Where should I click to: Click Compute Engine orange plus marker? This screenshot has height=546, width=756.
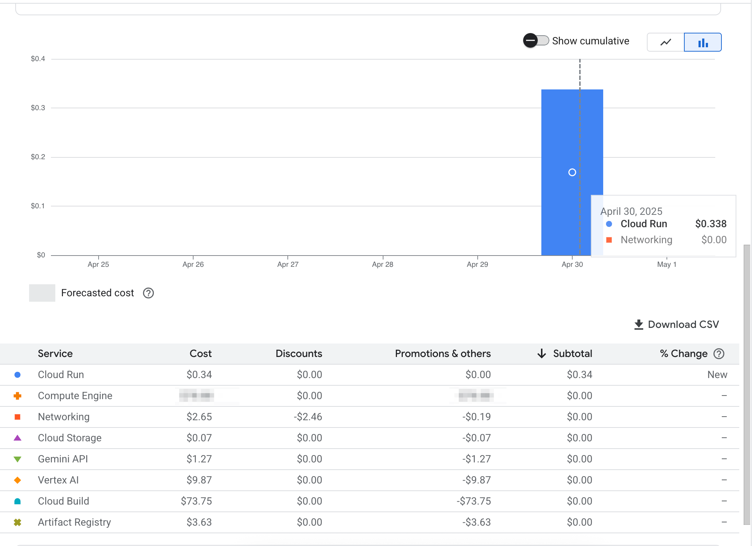[17, 396]
